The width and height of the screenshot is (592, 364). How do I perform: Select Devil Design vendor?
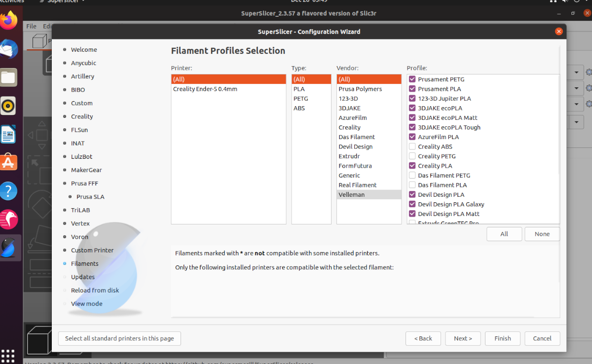pyautogui.click(x=369, y=146)
